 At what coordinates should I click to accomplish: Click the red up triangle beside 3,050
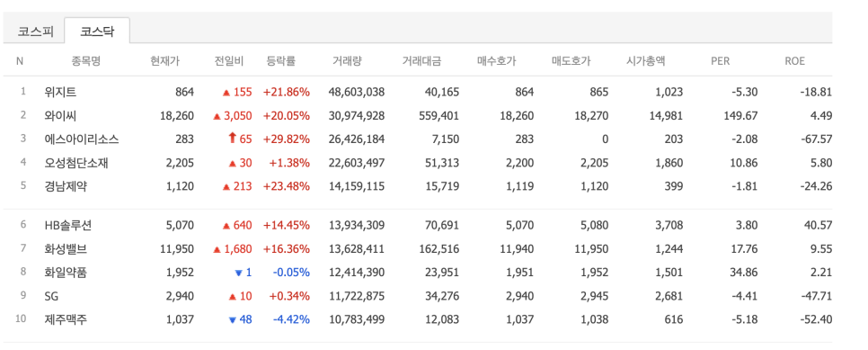point(217,116)
